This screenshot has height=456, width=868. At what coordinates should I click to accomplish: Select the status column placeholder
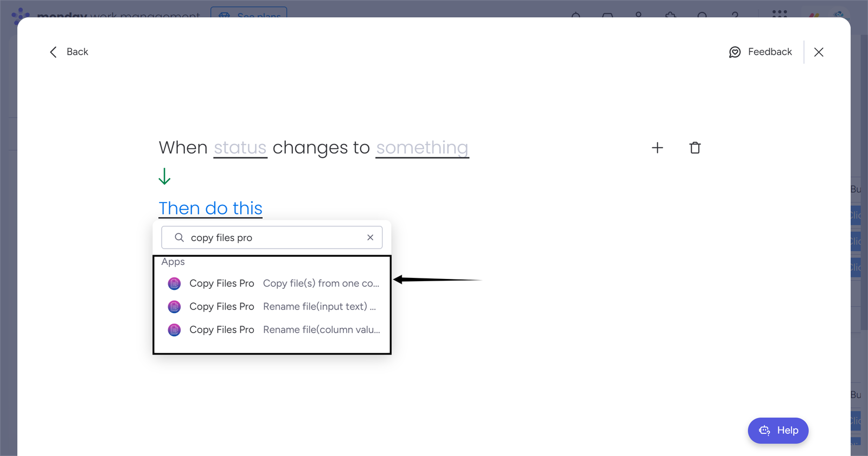(240, 148)
